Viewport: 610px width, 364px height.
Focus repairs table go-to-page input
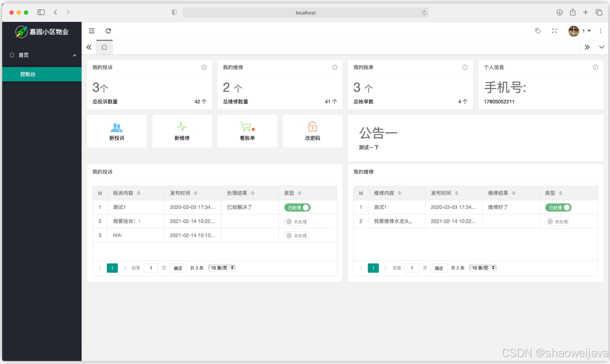tap(412, 268)
